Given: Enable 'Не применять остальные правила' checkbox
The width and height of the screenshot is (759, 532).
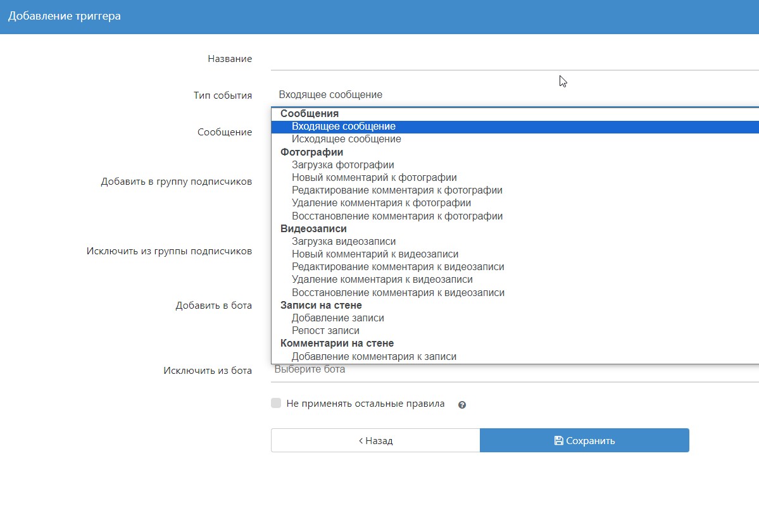Looking at the screenshot, I should coord(276,404).
